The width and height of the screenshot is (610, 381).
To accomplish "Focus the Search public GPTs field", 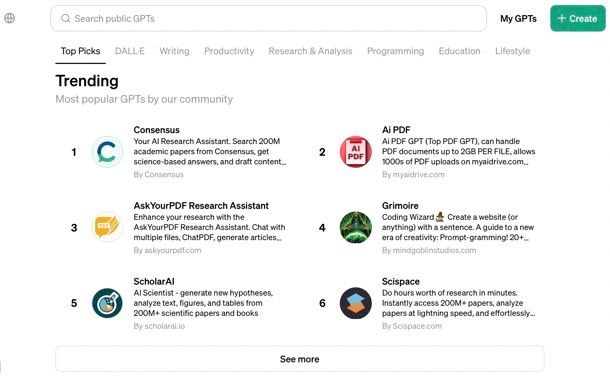I will pos(268,18).
